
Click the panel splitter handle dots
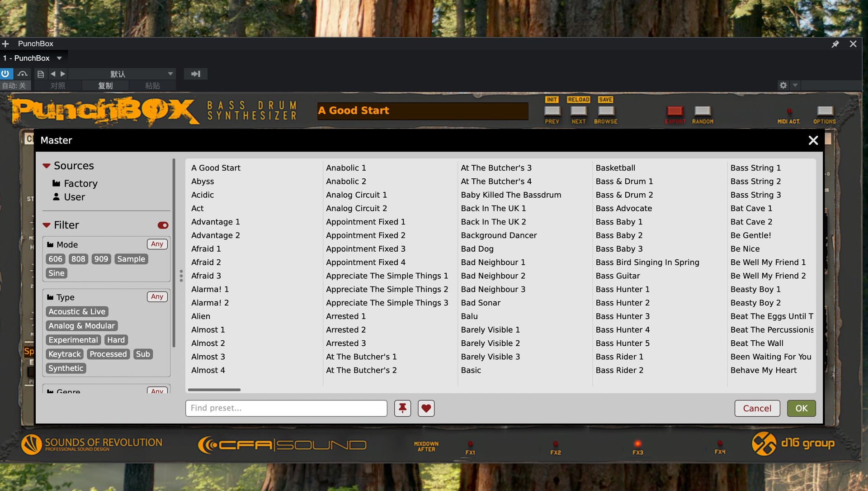click(x=181, y=276)
